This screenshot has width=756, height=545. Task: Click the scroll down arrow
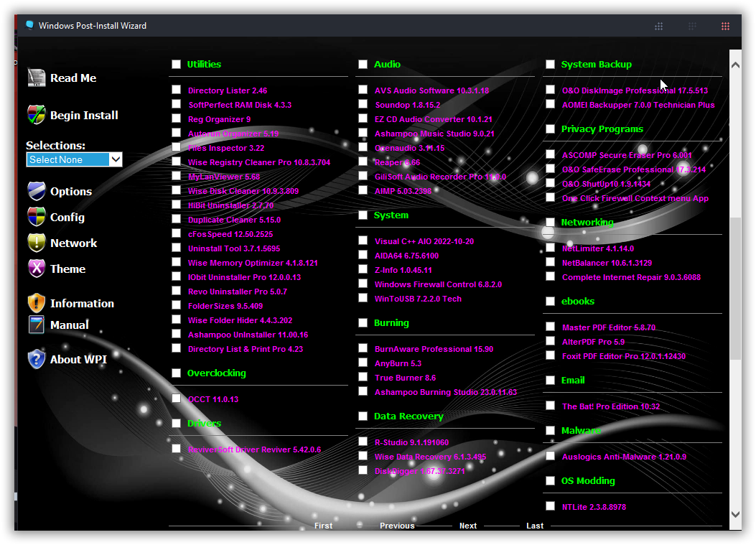pos(735,514)
